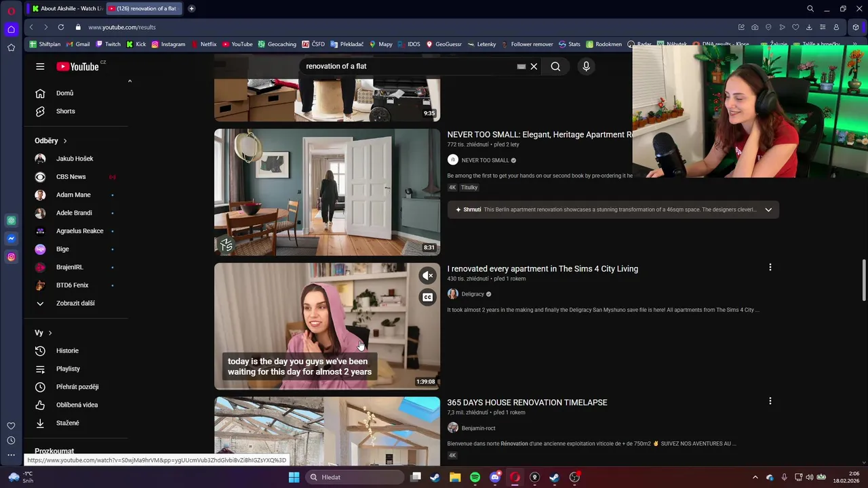
Task: Open the YouTube hamburger guide menu
Action: click(40, 66)
